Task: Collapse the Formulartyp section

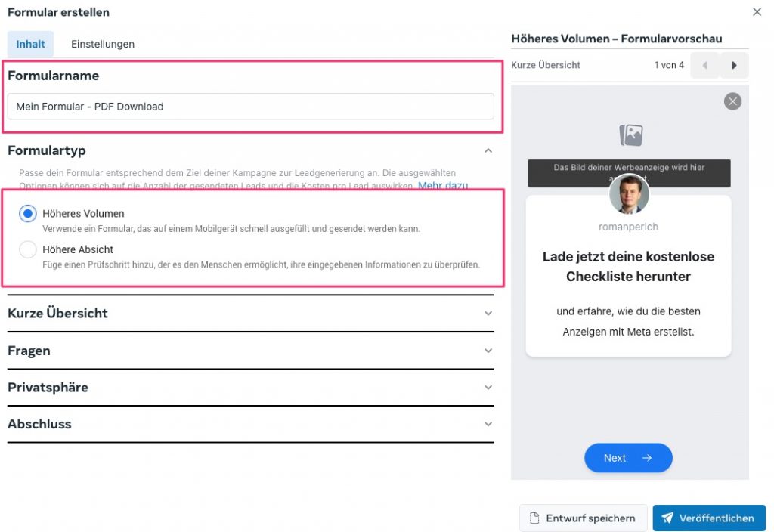Action: coord(488,151)
